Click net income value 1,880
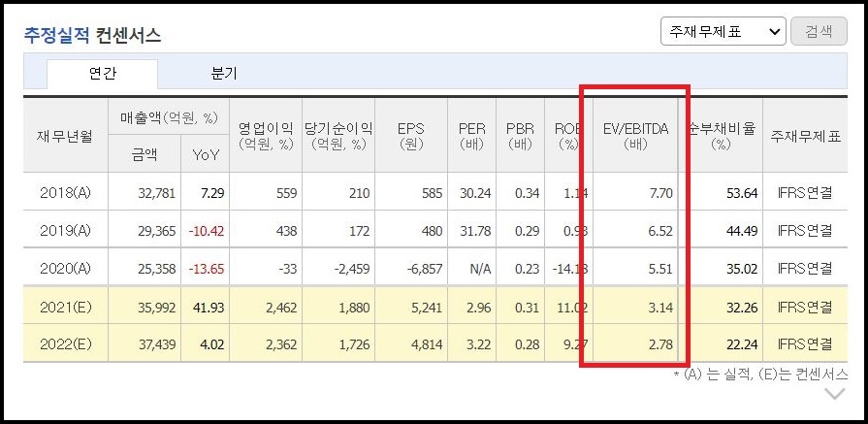The image size is (868, 424). [x=354, y=308]
